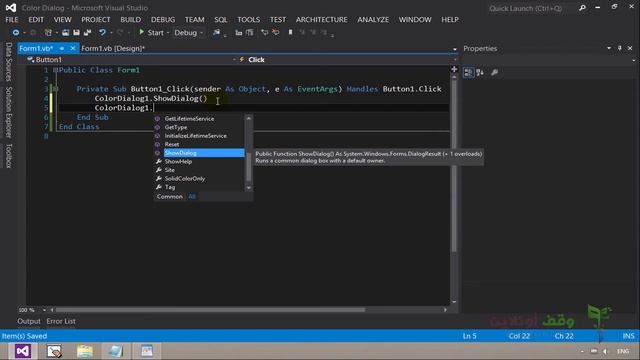Open the active documents list dropdown
The width and height of the screenshot is (640, 360).
[455, 49]
